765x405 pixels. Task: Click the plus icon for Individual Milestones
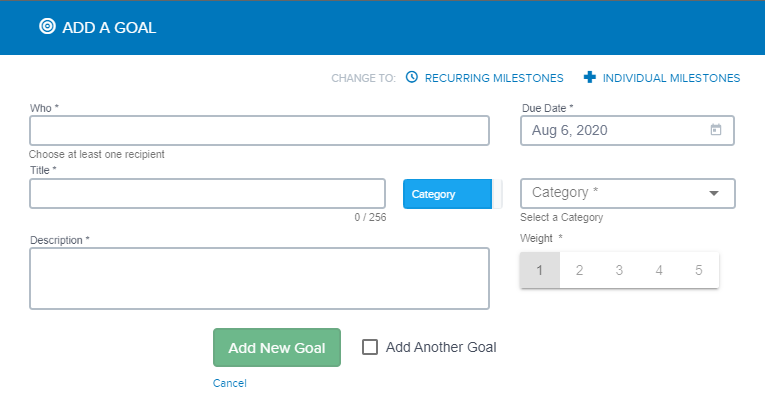coord(589,77)
